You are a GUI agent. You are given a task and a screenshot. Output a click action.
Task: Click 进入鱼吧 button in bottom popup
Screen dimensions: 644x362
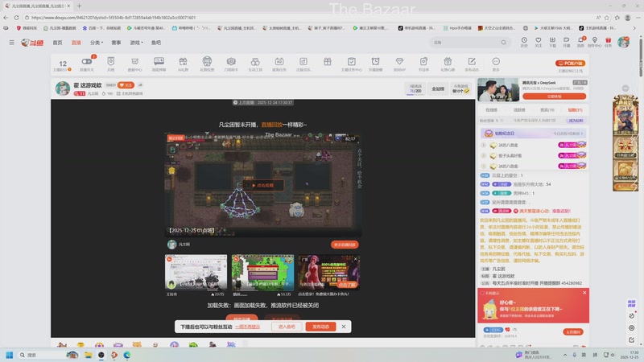point(287,327)
